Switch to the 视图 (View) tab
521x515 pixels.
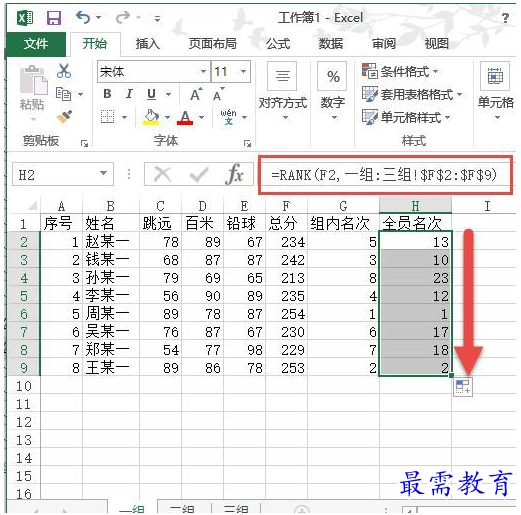436,44
